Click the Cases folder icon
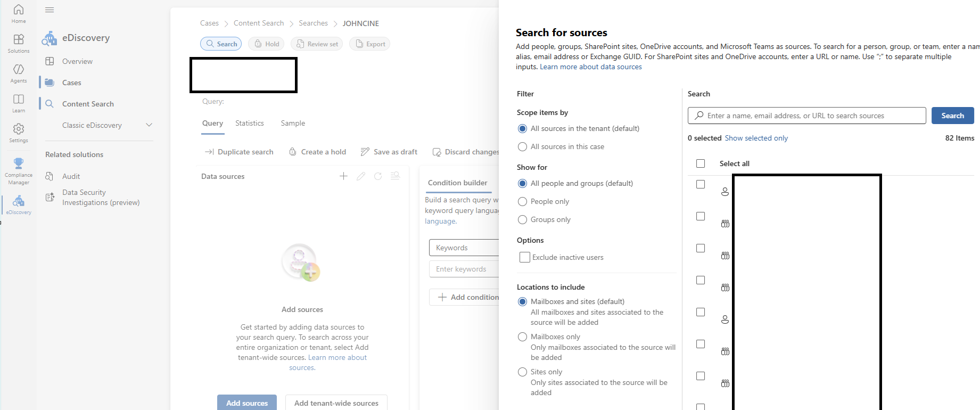The width and height of the screenshot is (980, 410). pyautogui.click(x=50, y=83)
